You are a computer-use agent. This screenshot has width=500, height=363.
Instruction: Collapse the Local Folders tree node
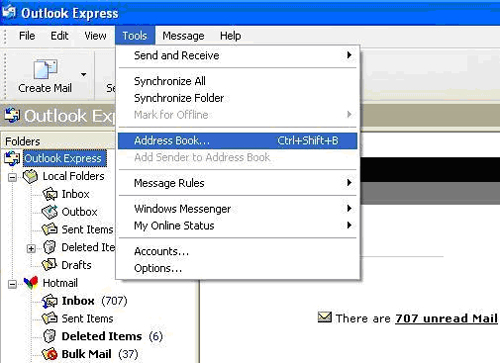pyautogui.click(x=12, y=177)
